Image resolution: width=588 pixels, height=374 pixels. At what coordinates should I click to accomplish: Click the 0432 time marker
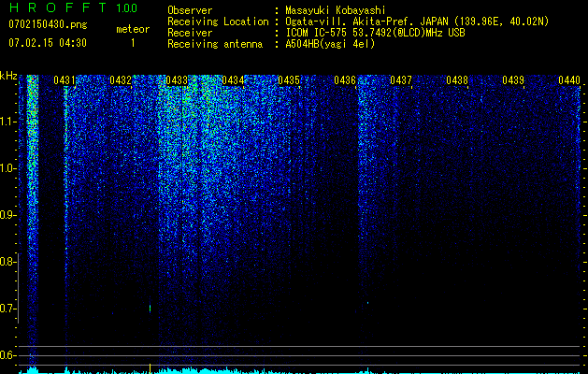point(121,80)
